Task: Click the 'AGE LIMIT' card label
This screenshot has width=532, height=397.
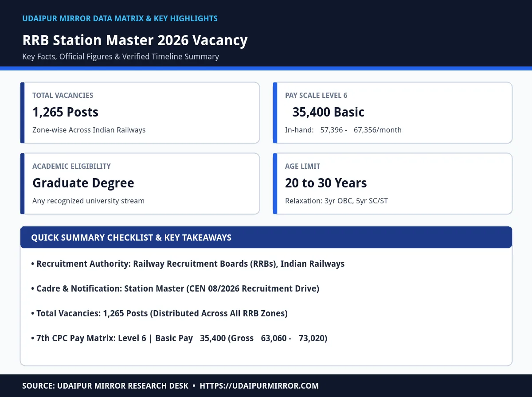Action: click(302, 166)
